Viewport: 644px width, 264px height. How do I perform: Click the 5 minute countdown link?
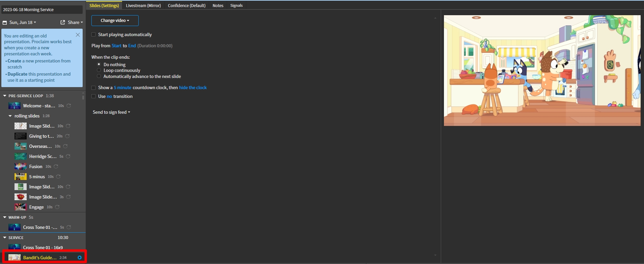tap(122, 87)
